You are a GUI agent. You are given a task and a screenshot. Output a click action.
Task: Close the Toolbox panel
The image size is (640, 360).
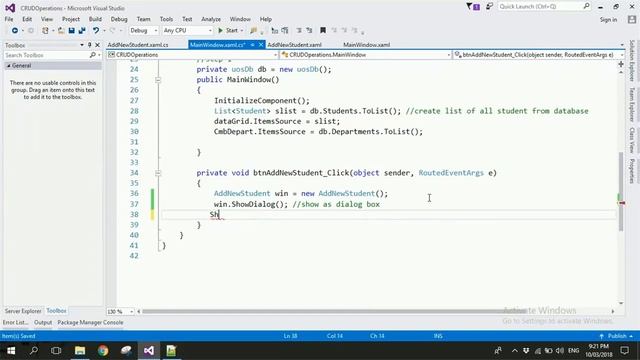point(98,45)
